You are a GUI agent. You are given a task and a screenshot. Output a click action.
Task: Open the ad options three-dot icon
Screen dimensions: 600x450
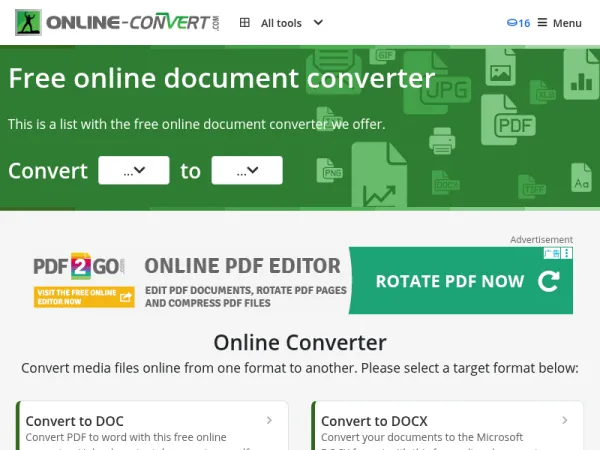click(x=567, y=253)
